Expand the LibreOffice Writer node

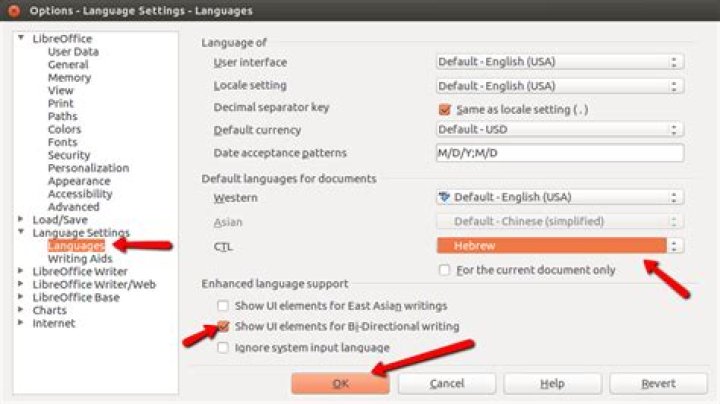click(x=21, y=271)
